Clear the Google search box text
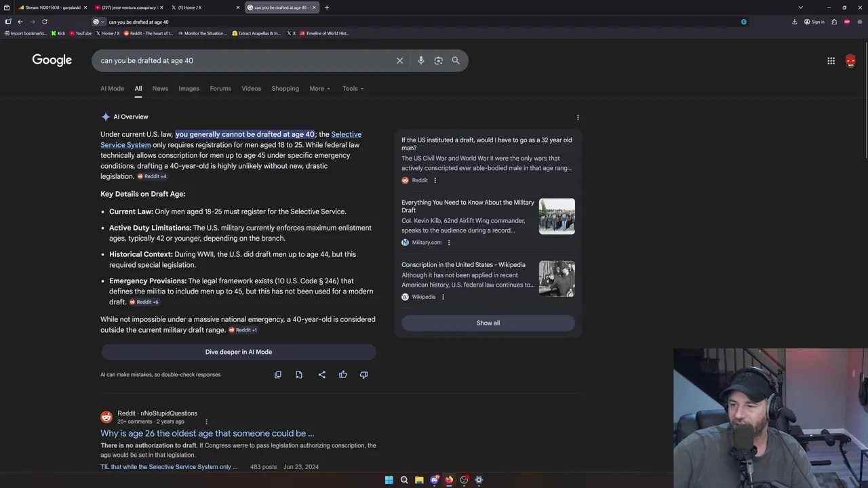Viewport: 868px width, 488px height. pos(399,60)
